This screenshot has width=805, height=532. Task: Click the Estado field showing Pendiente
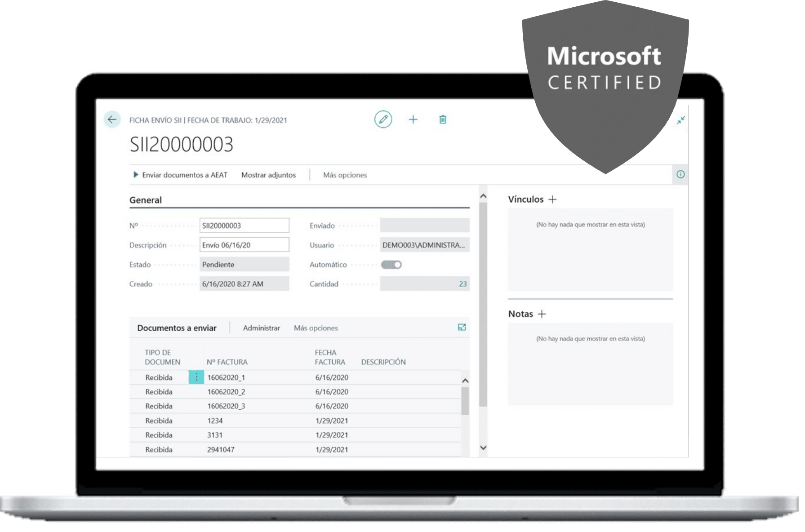(244, 264)
